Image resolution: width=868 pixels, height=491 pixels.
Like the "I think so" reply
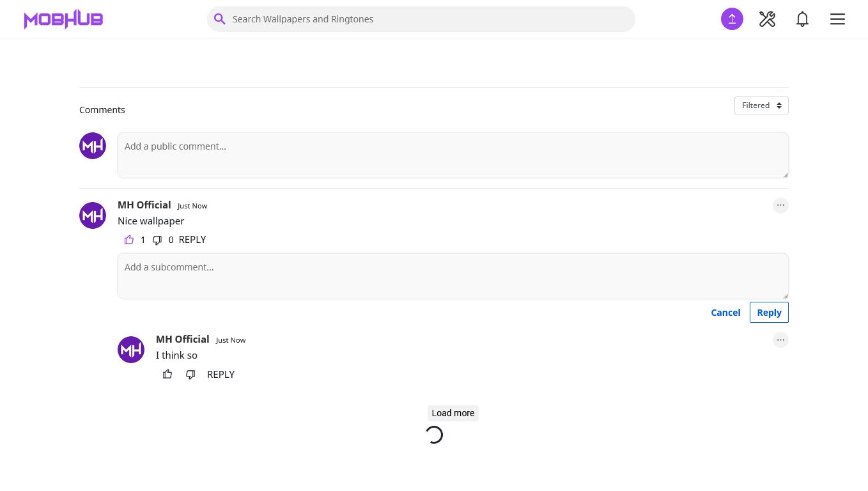coord(167,375)
